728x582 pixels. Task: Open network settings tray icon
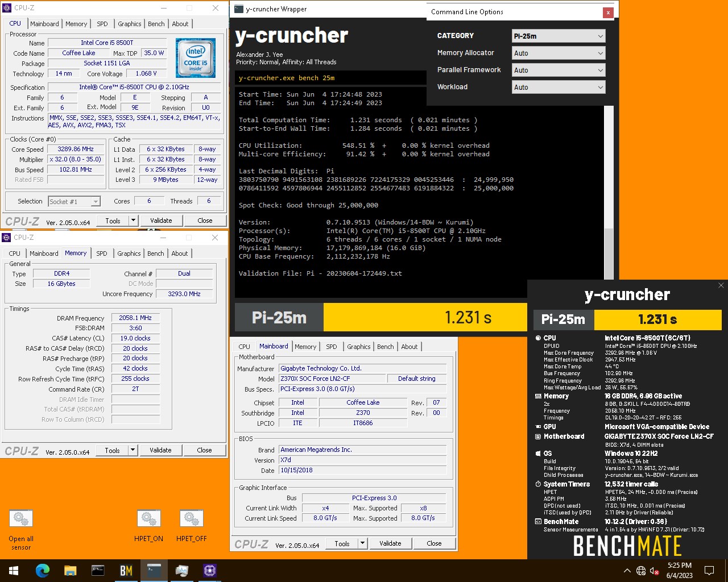641,571
